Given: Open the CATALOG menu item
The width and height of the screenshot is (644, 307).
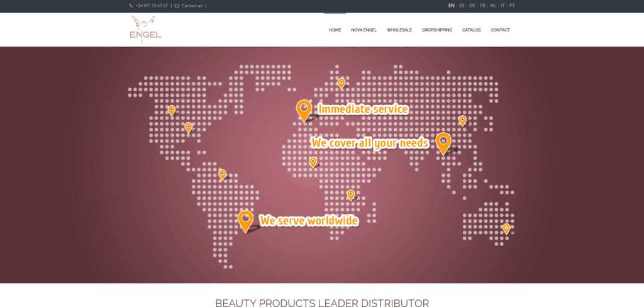Looking at the screenshot, I should (471, 30).
